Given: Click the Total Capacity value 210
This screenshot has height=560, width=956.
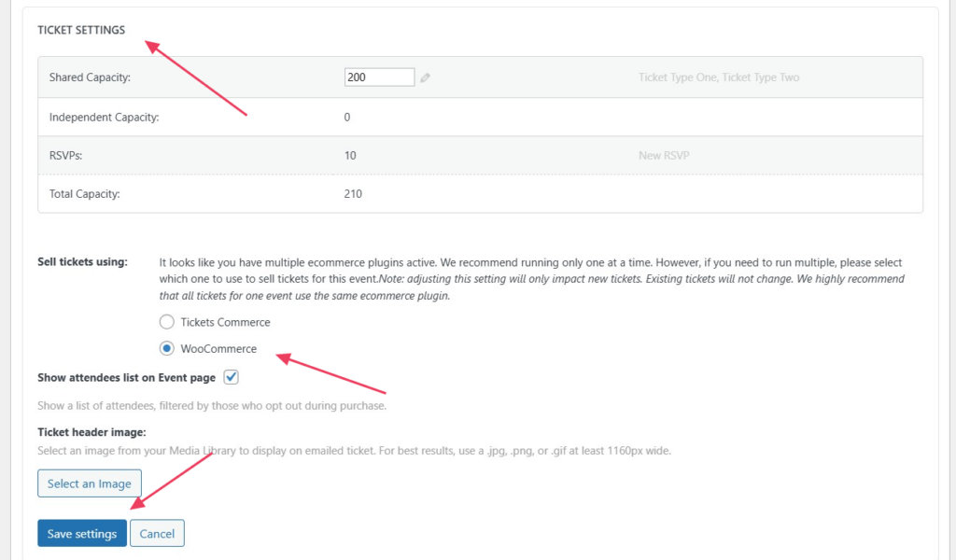Looking at the screenshot, I should click(x=352, y=194).
